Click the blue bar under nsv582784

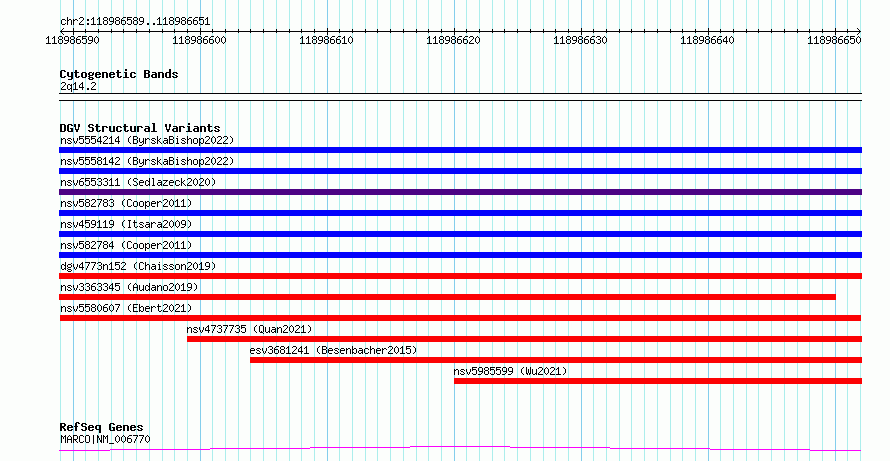click(x=460, y=255)
